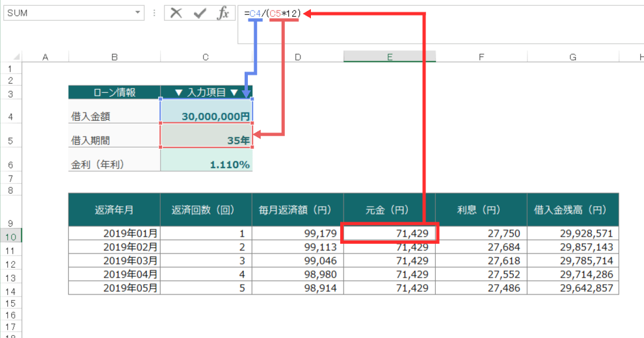Screen dimensions: 644x338
Task: Select balance cell 29,857,143
Action: (x=573, y=247)
